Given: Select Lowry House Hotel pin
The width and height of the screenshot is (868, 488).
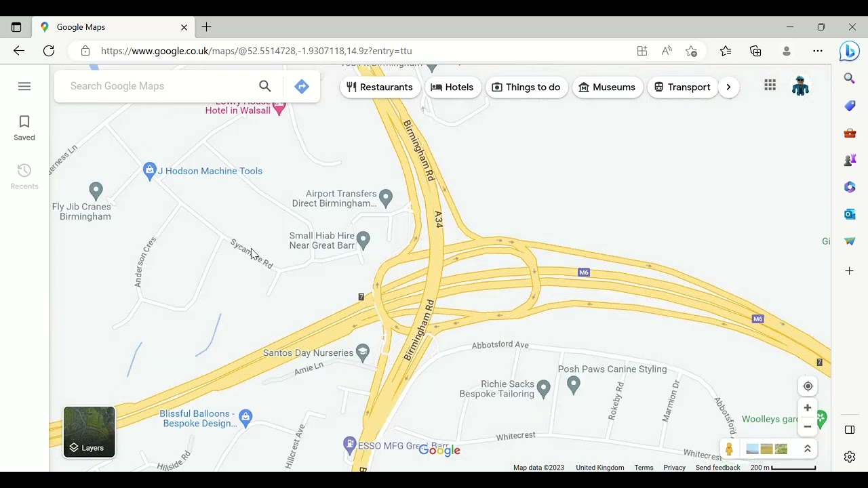Looking at the screenshot, I should coord(279,108).
